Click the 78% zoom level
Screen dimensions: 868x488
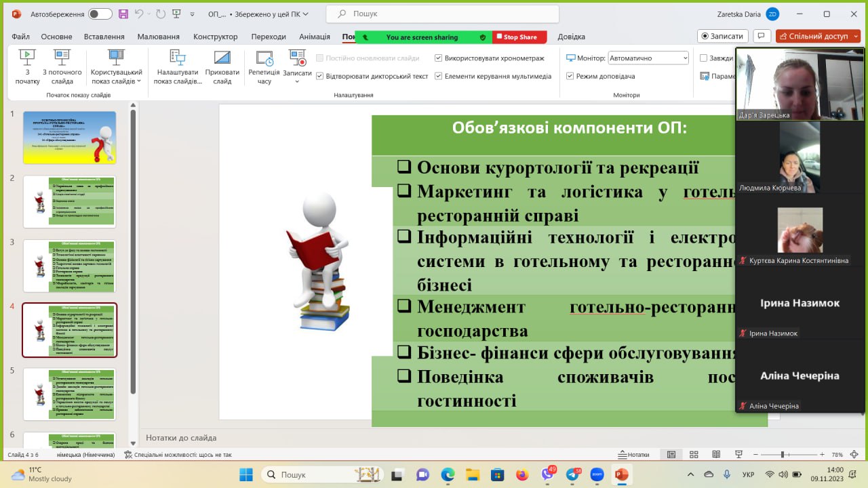(837, 455)
